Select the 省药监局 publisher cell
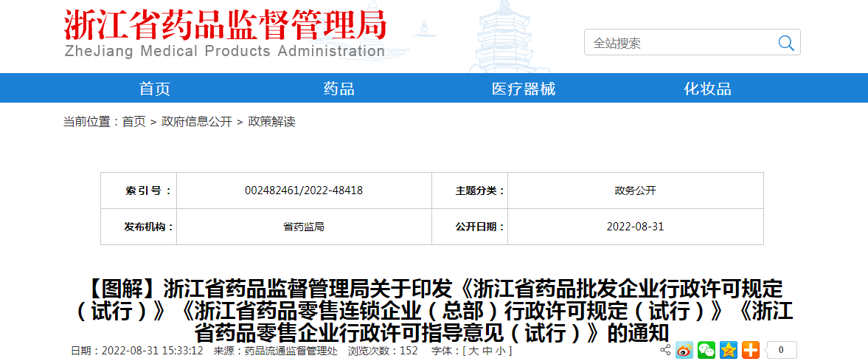 tap(303, 227)
